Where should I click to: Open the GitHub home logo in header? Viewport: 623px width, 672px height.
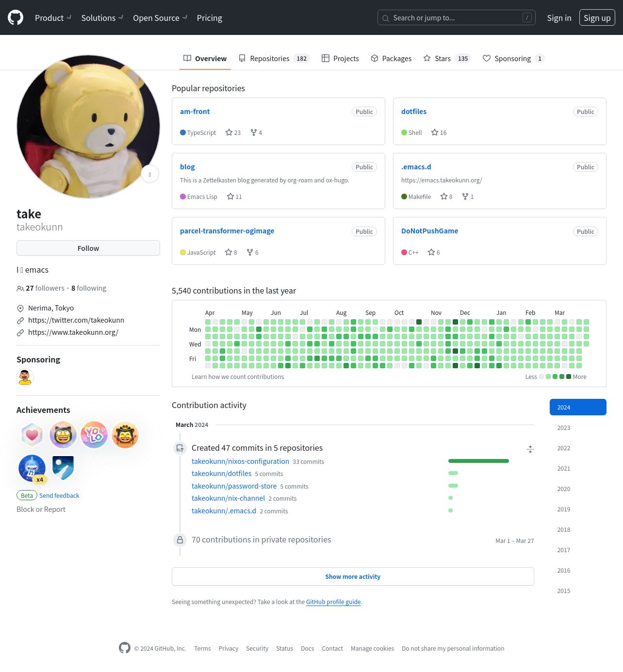(x=16, y=17)
